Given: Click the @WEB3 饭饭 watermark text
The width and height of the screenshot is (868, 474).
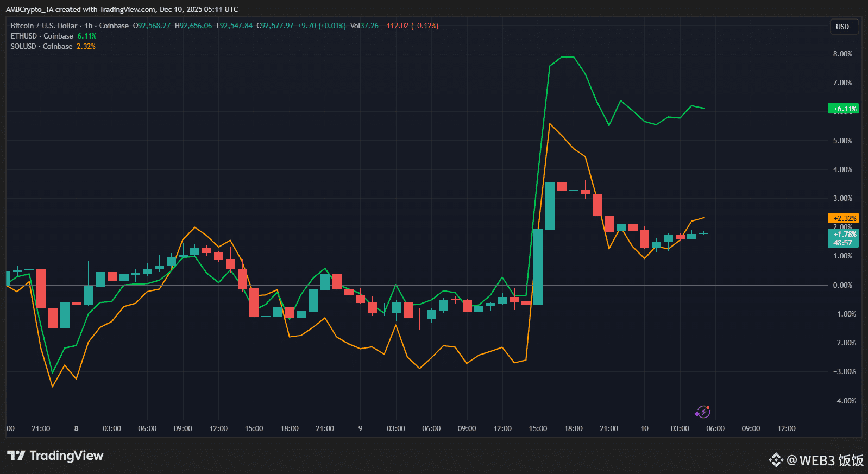Looking at the screenshot, I should click(x=825, y=460).
